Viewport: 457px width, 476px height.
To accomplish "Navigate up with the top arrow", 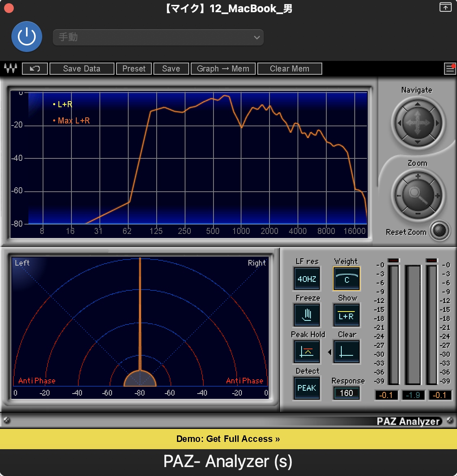I will pyautogui.click(x=418, y=104).
